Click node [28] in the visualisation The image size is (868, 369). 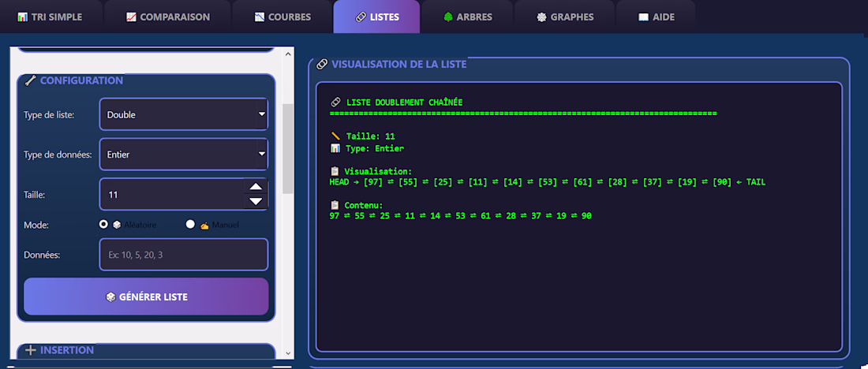coord(617,182)
